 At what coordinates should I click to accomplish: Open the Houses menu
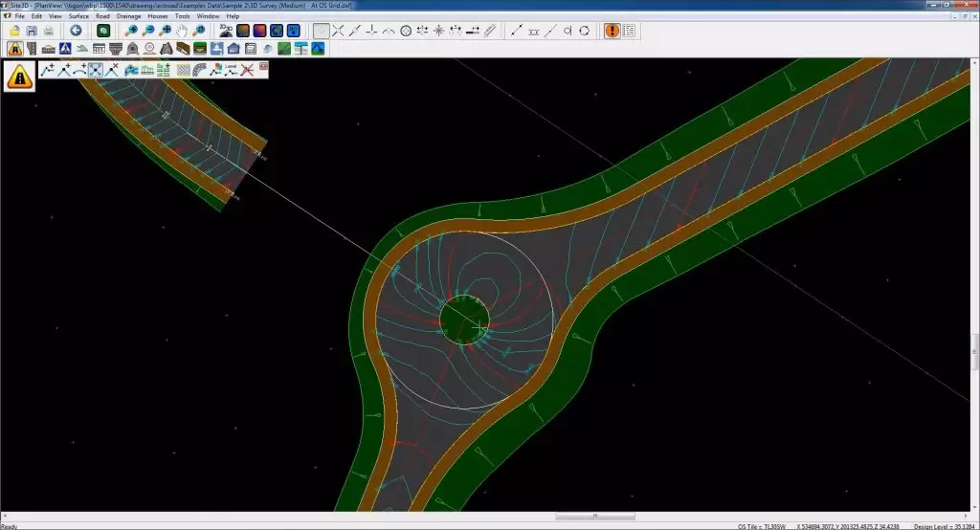point(157,16)
